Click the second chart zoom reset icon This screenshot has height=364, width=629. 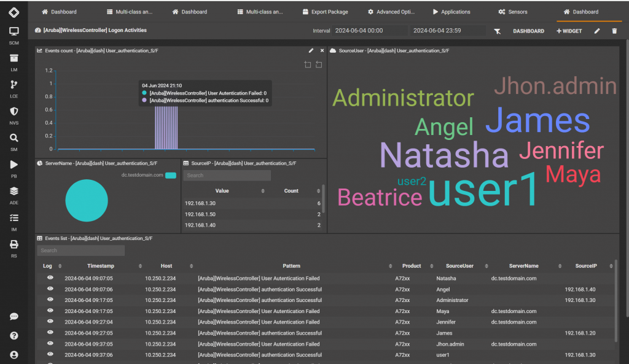click(x=319, y=64)
